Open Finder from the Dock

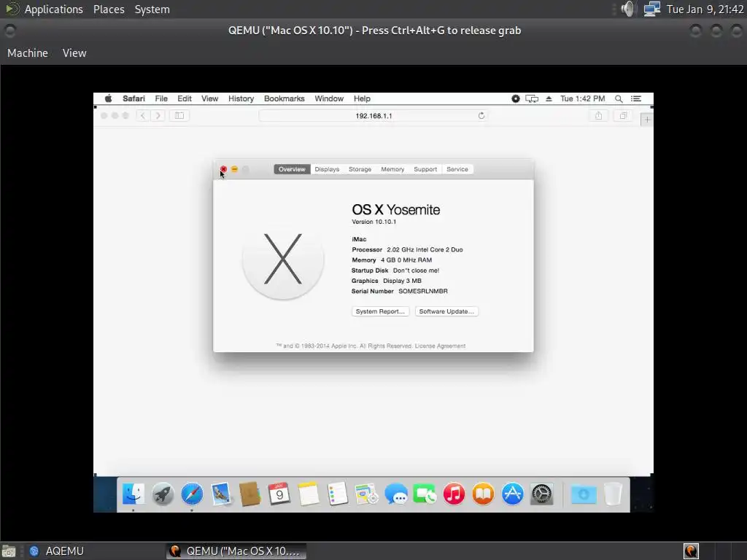[133, 494]
